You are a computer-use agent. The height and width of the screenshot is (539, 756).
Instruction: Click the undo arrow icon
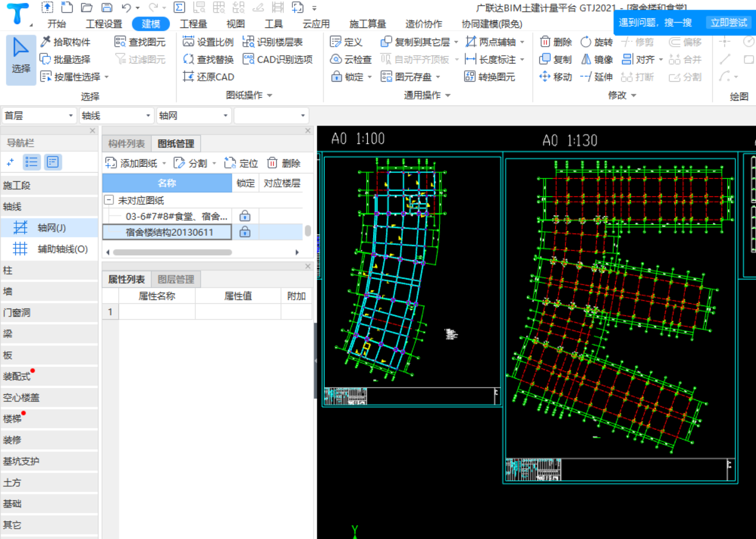pos(126,7)
